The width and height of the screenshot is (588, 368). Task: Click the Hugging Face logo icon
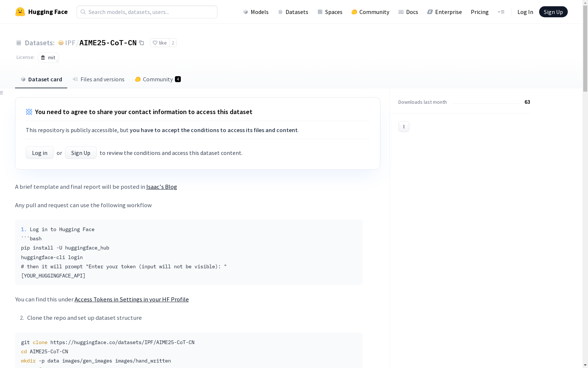click(20, 12)
